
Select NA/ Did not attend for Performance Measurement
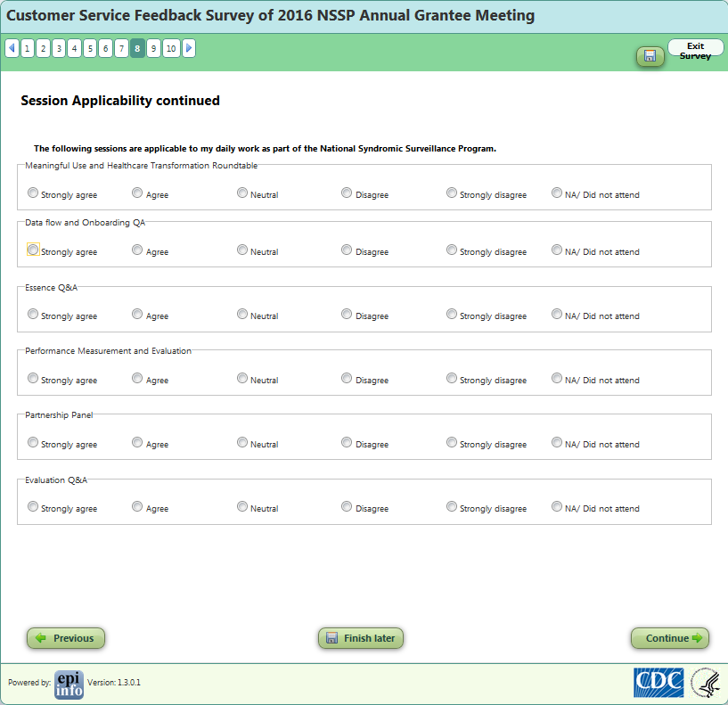[x=557, y=378]
